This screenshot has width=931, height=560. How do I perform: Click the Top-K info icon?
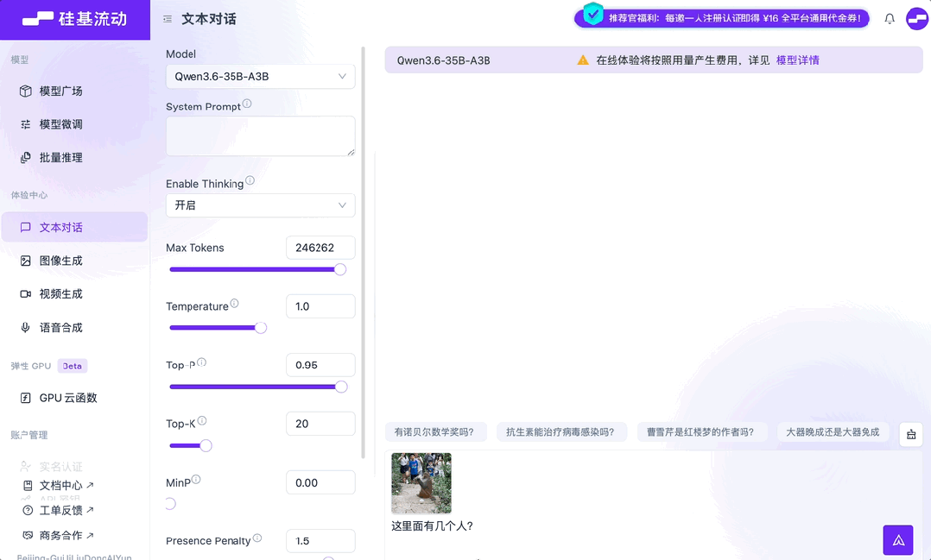pos(202,420)
